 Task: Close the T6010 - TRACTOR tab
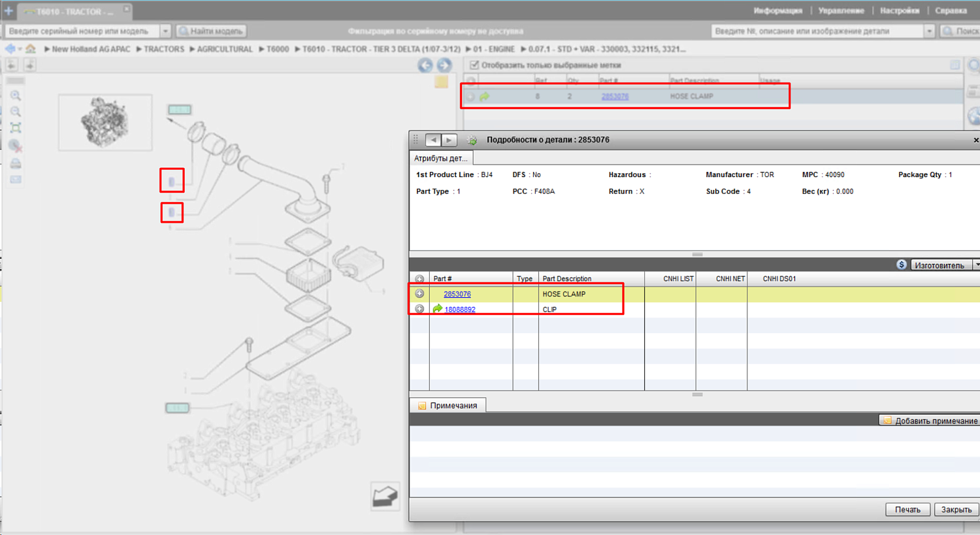[126, 9]
